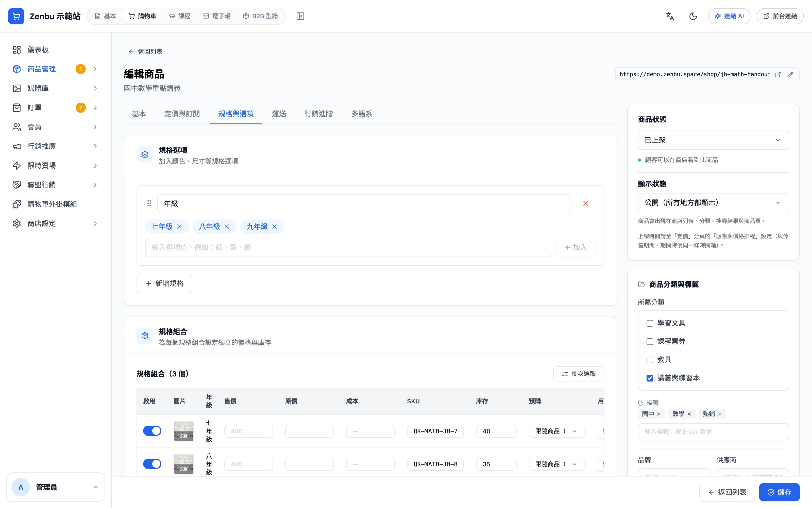Delete the 年級 spec with red X
This screenshot has width=812, height=508.
coord(585,203)
